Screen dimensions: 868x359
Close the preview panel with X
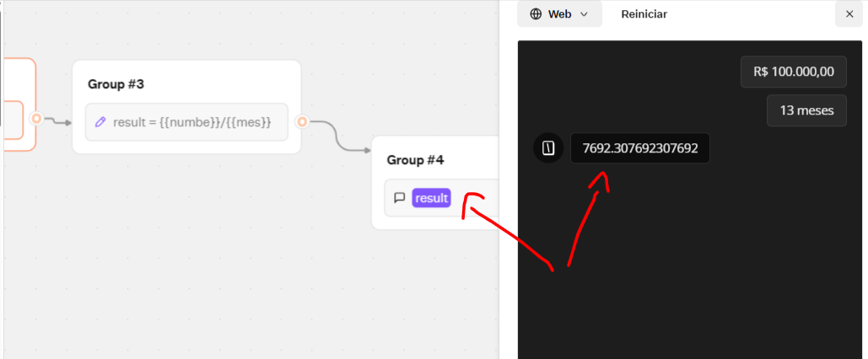pos(849,14)
